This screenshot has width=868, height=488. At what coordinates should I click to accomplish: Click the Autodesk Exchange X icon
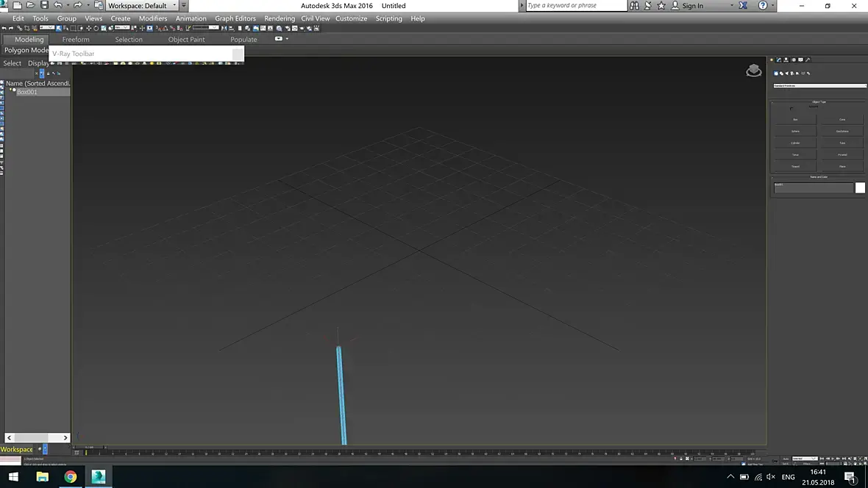pyautogui.click(x=743, y=5)
